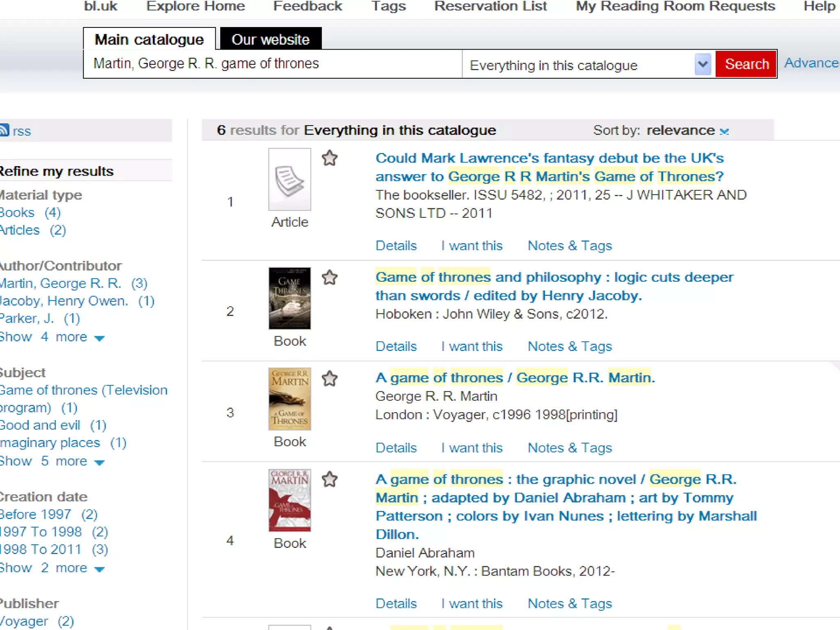
Task: Star the Mark Lawrence article result
Action: (x=329, y=158)
